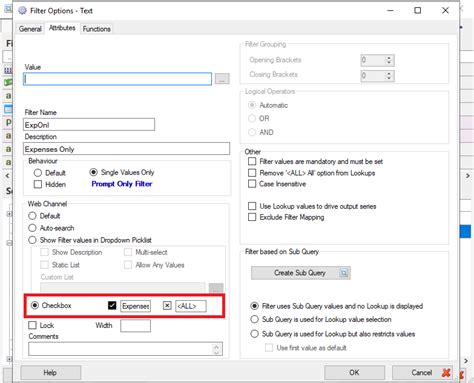Image resolution: width=474 pixels, height=383 pixels.
Task: Enable the Case Insensitive checkbox
Action: pos(252,184)
